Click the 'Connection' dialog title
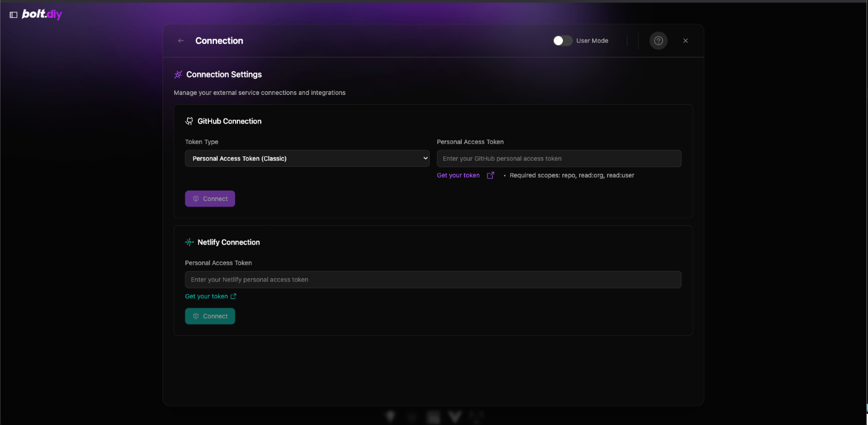Screen dimensions: 868x425 [x=219, y=41]
